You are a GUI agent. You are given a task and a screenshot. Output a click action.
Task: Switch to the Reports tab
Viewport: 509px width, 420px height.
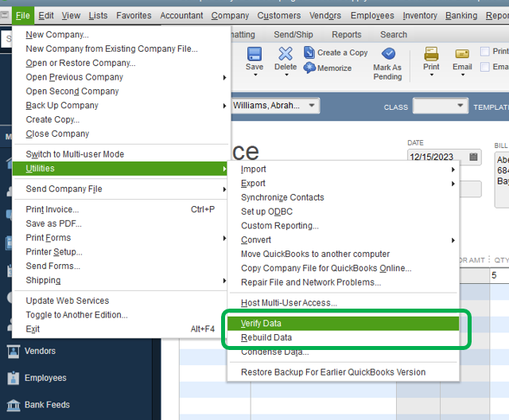click(347, 34)
